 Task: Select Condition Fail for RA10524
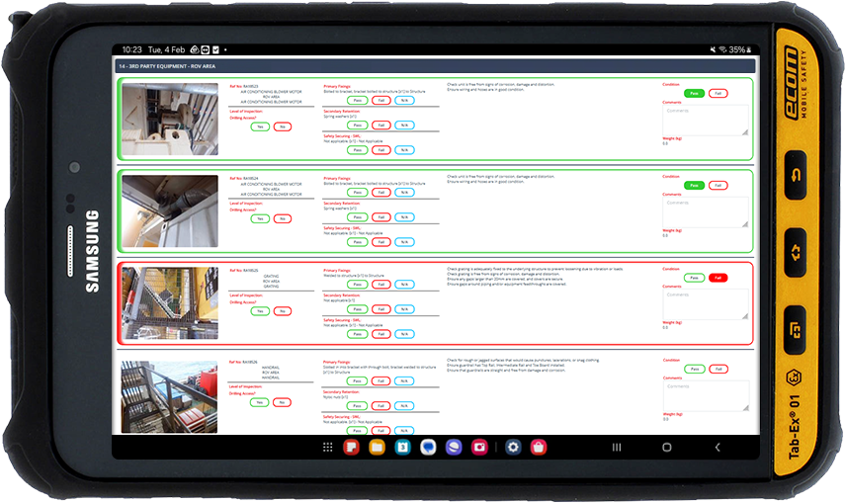[x=719, y=186]
